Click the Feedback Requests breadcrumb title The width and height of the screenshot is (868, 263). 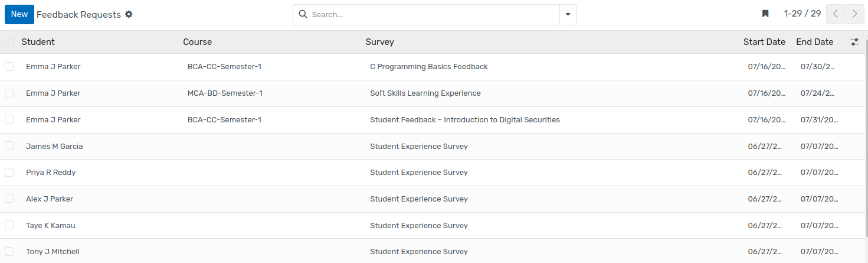[78, 14]
